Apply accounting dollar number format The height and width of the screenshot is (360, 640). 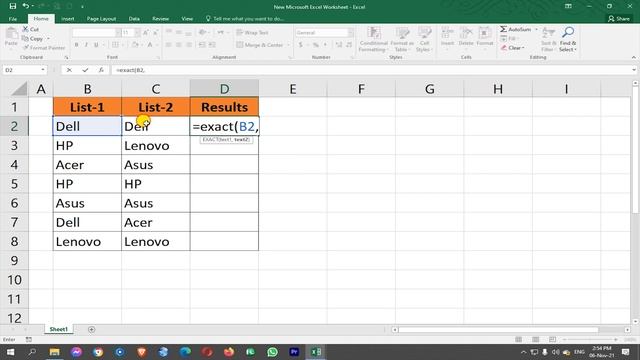click(x=301, y=45)
